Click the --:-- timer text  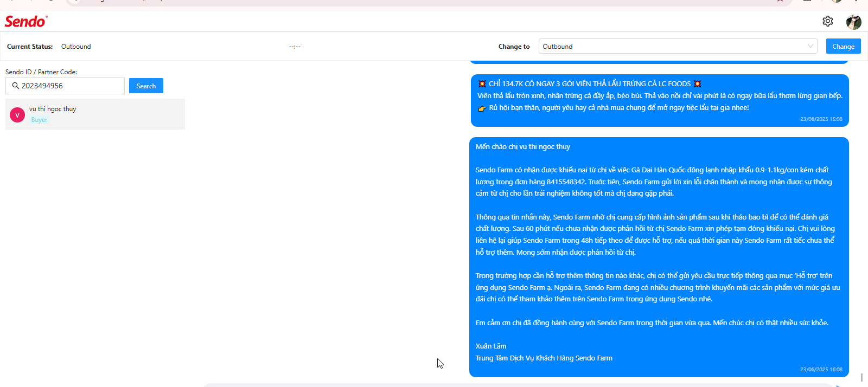(x=295, y=47)
